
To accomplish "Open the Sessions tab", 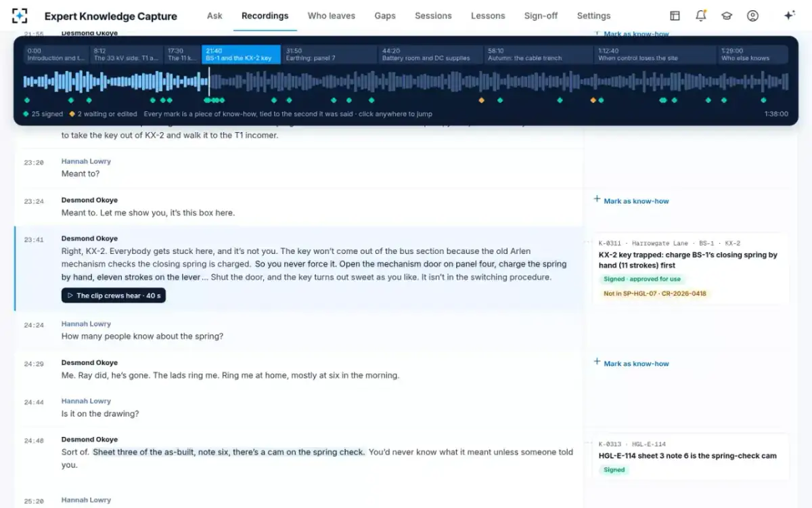I will tap(433, 16).
